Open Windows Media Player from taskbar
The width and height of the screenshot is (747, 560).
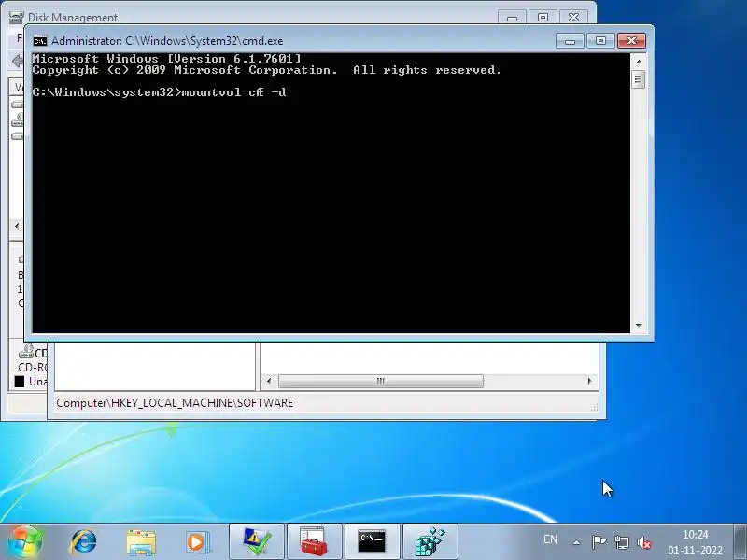pyautogui.click(x=198, y=542)
